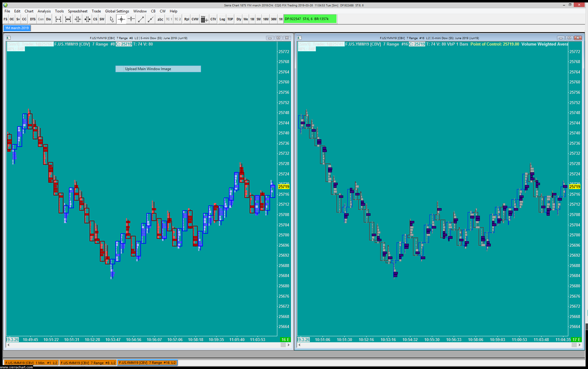This screenshot has width=588, height=369.
Task: Select the ray drawing tool
Action: 150,19
